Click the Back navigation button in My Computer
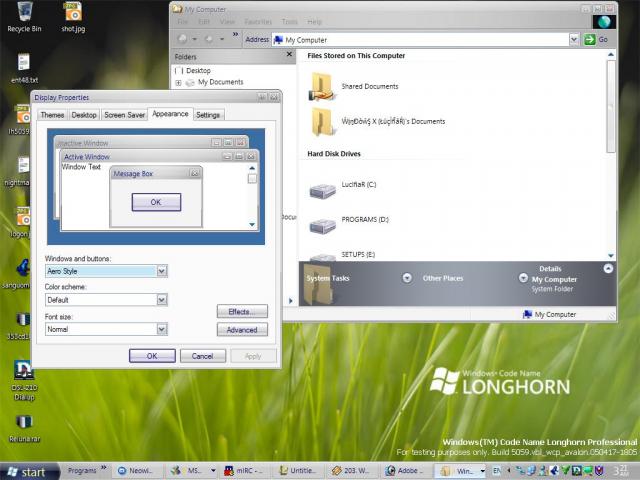The image size is (640, 480). point(182,39)
